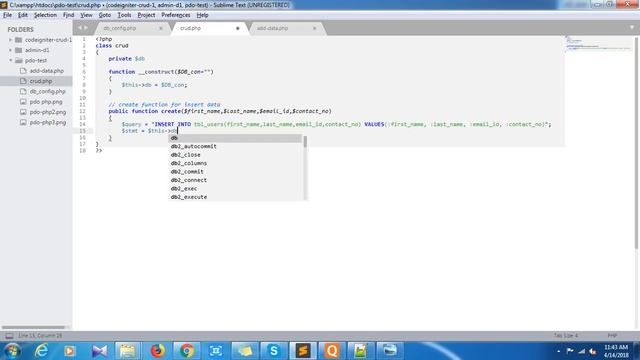Open db_config.php in the sidebar
Image resolution: width=640 pixels, height=360 pixels.
[x=47, y=91]
